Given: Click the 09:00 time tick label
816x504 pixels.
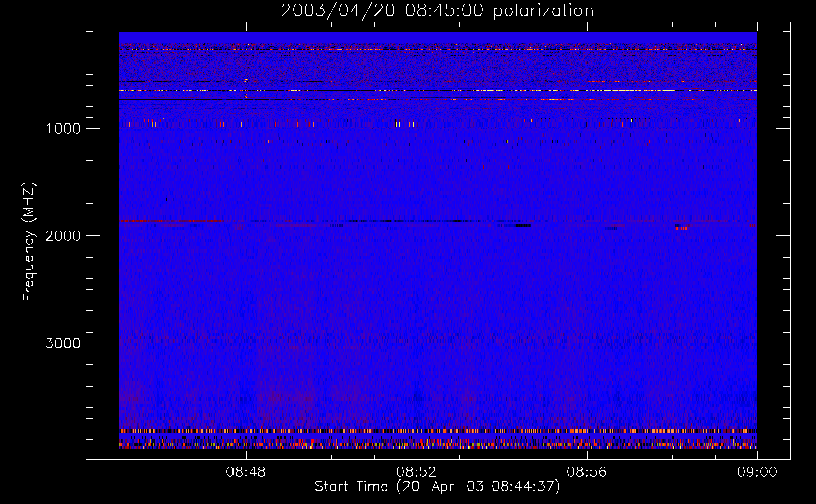Looking at the screenshot, I should 757,472.
